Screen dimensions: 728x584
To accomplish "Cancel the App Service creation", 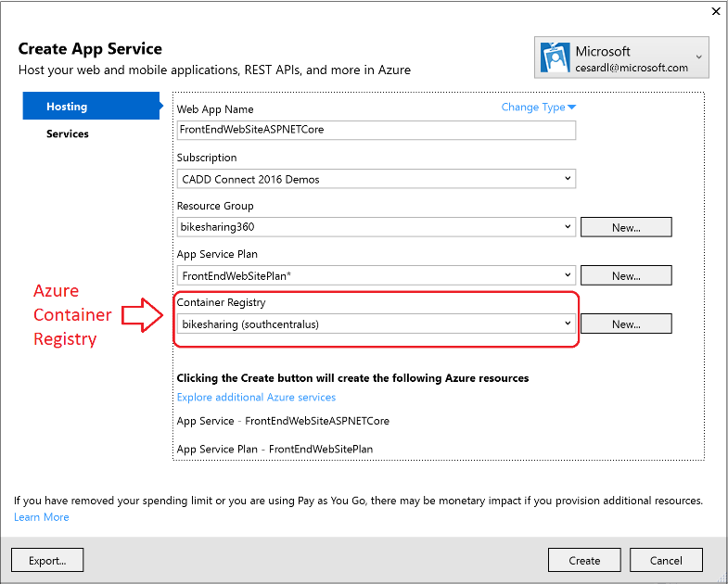I will tap(666, 560).
